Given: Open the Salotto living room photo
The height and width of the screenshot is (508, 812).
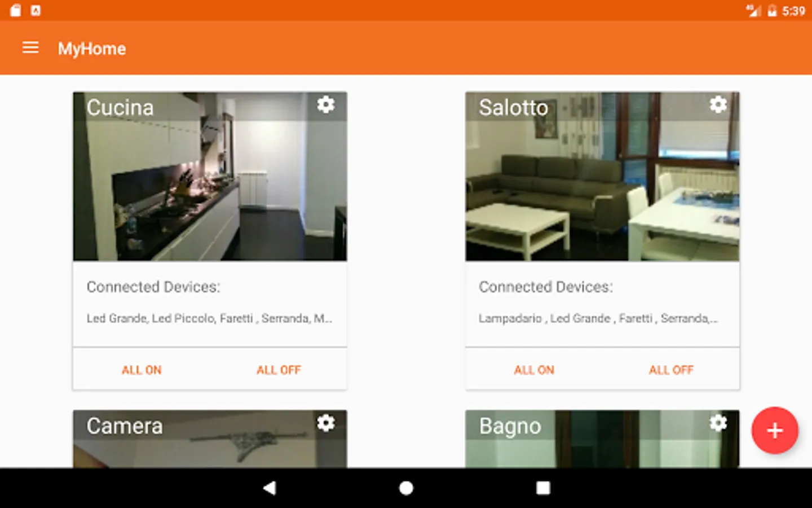Looking at the screenshot, I should tap(602, 176).
